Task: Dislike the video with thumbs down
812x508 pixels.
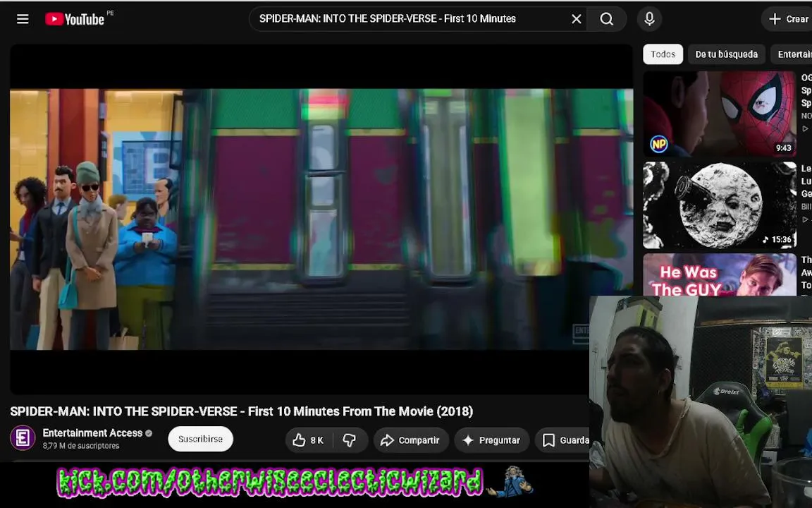Action: point(350,440)
